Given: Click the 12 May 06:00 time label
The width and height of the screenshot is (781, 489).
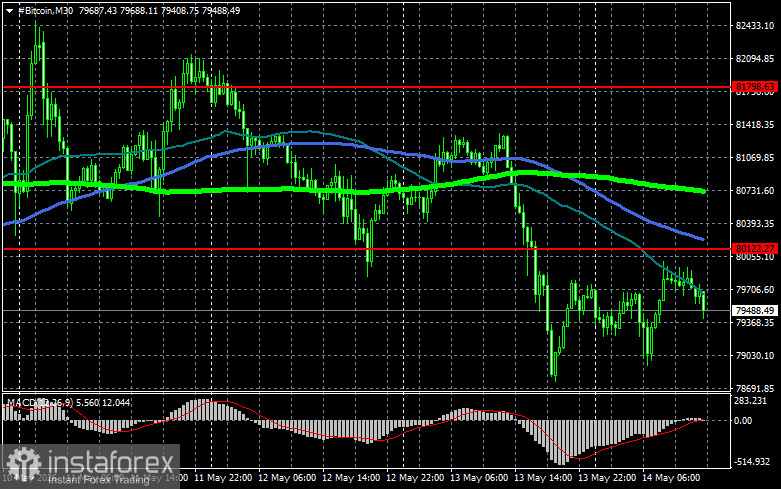Looking at the screenshot, I should coord(287,478).
